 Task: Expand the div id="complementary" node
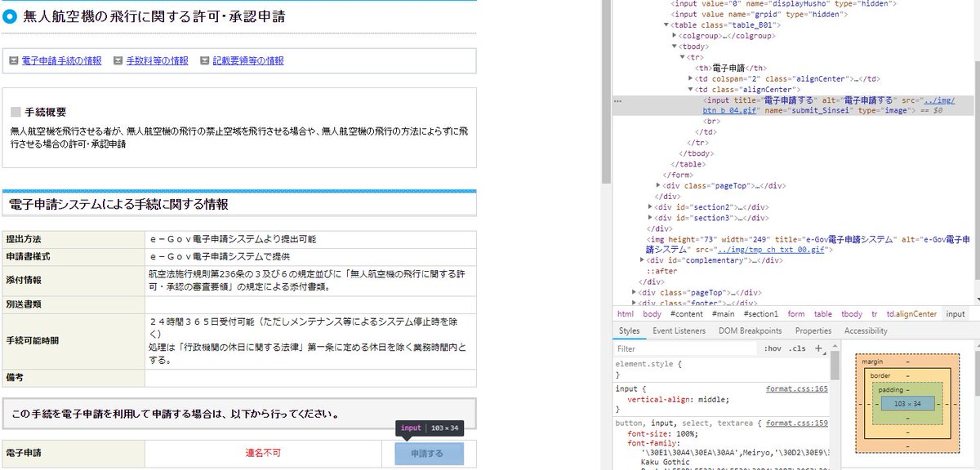[642, 260]
